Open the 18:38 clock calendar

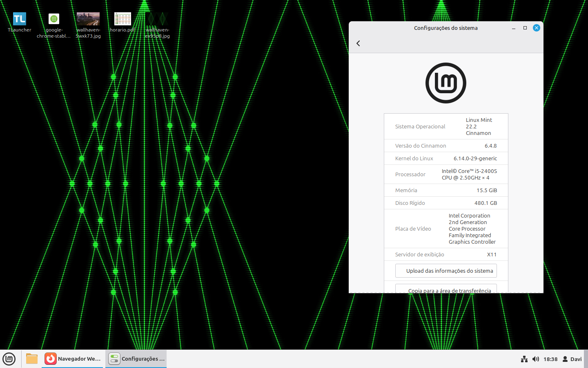550,359
